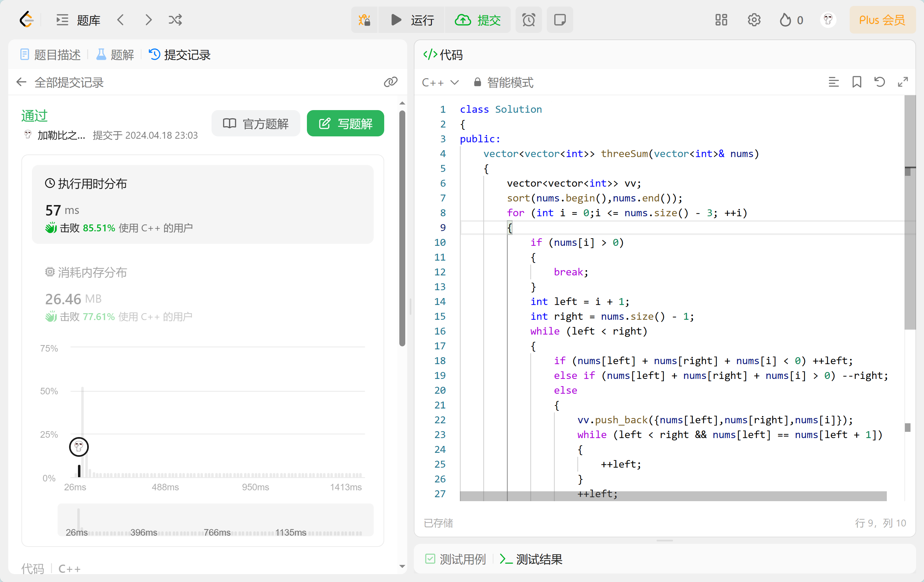Click the shuffle random problem icon
924x582 pixels.
click(x=175, y=20)
